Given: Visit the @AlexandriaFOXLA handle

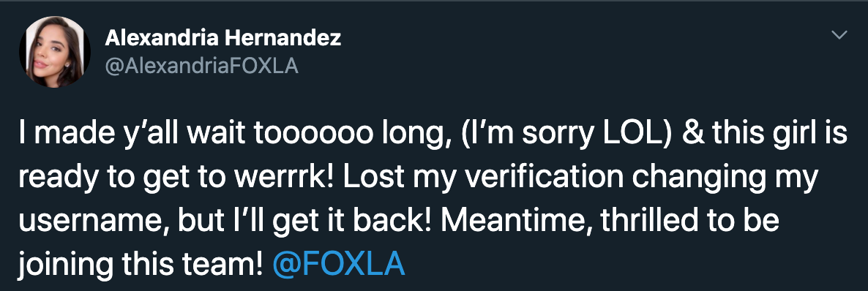Looking at the screenshot, I should 201,67.
